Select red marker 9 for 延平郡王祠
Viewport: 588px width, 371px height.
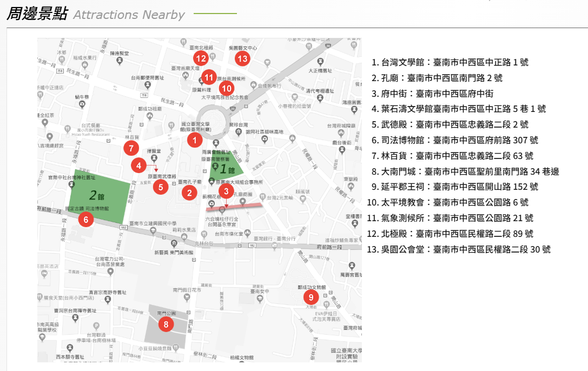point(310,297)
